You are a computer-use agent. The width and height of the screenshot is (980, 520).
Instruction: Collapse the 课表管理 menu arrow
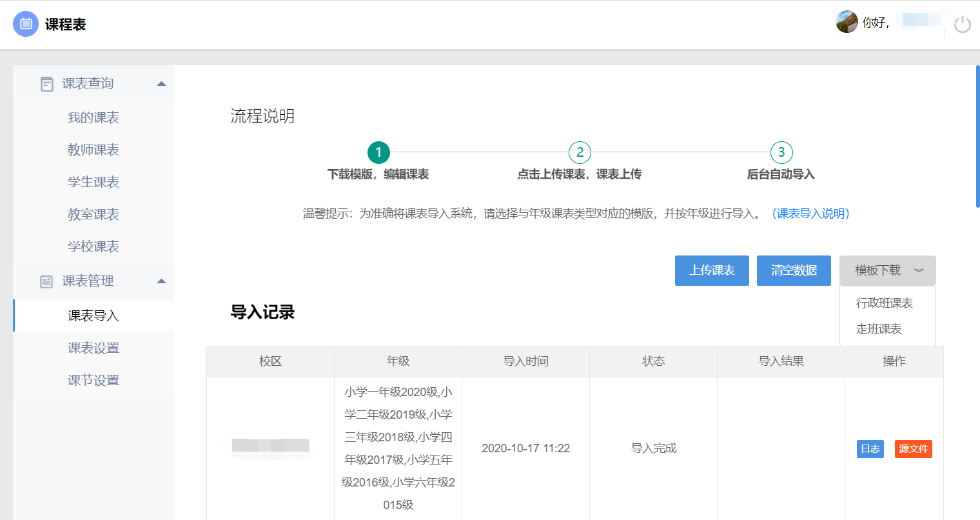click(x=161, y=281)
